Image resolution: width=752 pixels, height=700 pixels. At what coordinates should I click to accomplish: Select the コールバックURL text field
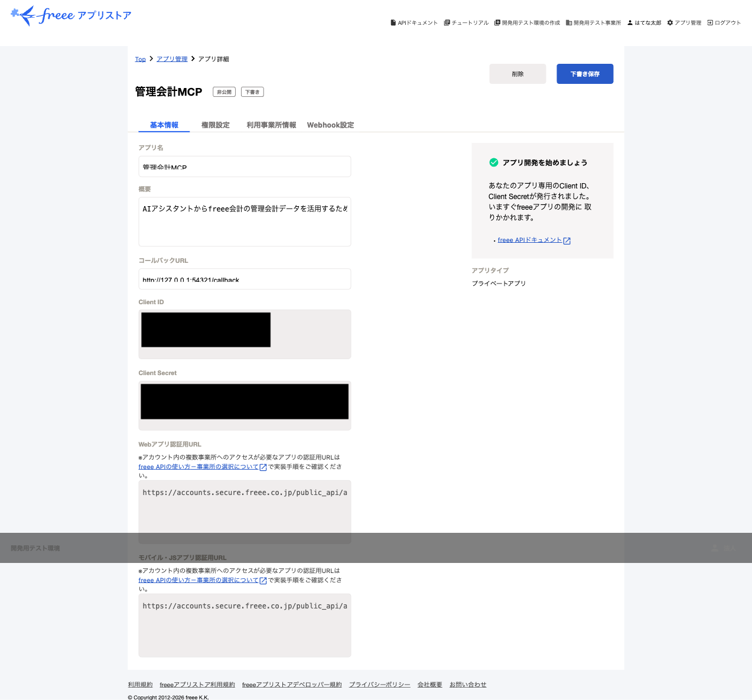coord(245,279)
